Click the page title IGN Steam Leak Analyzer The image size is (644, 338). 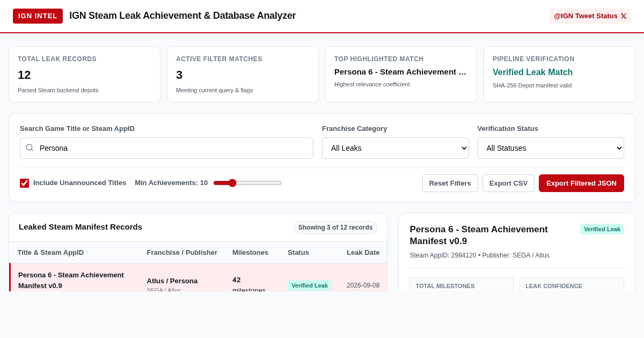point(182,16)
